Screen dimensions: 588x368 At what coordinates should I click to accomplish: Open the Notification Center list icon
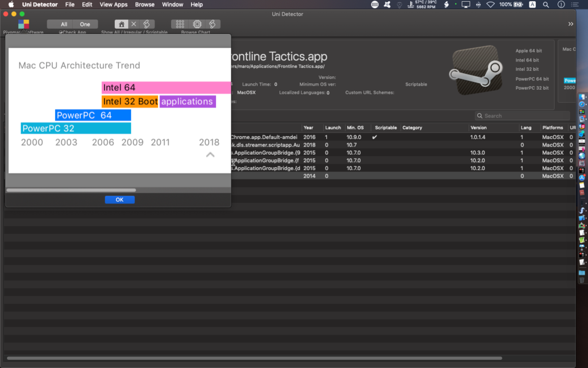tap(574, 5)
